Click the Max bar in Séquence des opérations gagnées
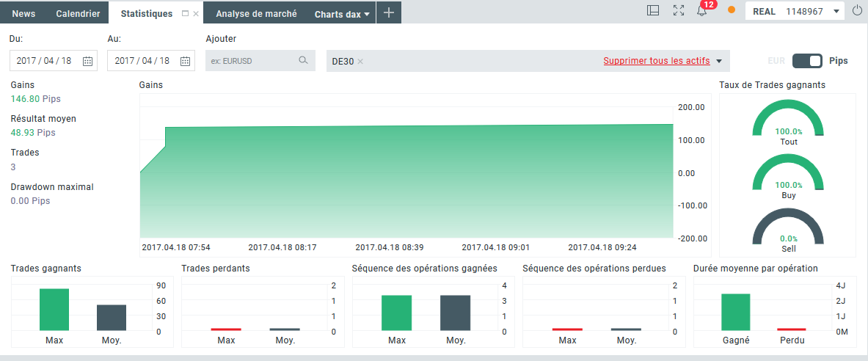Viewport: 868px width, 361px height. [396, 313]
